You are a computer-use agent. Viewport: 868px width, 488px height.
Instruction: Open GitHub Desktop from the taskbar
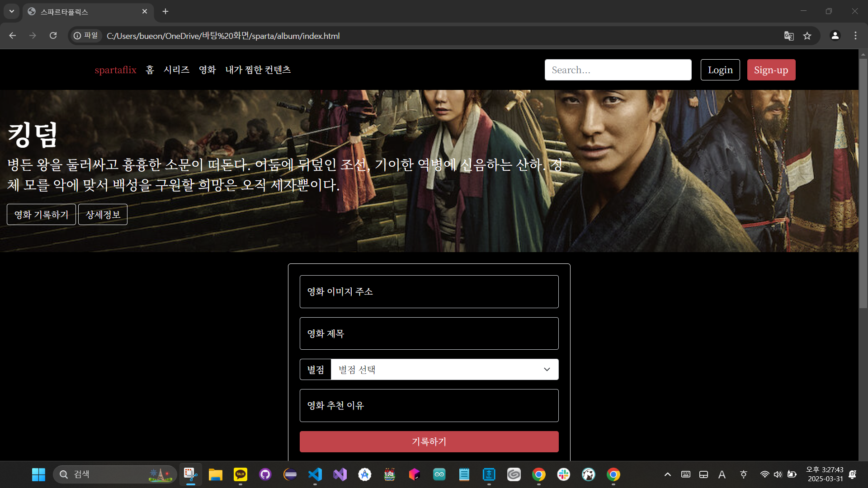point(265,474)
